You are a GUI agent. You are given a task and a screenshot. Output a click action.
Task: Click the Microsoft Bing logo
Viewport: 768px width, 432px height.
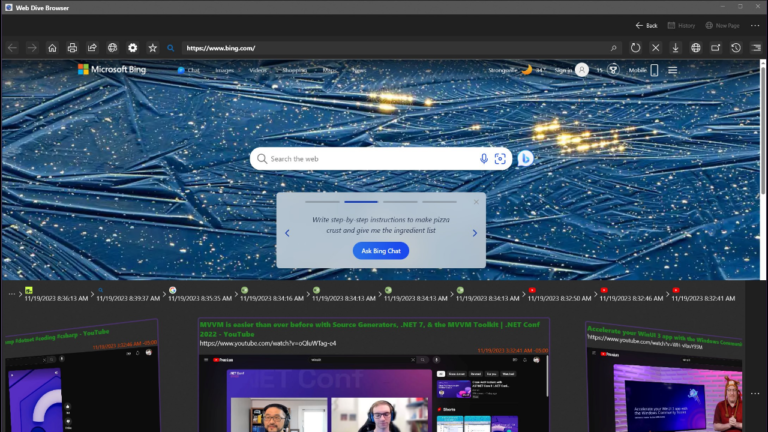tap(112, 70)
